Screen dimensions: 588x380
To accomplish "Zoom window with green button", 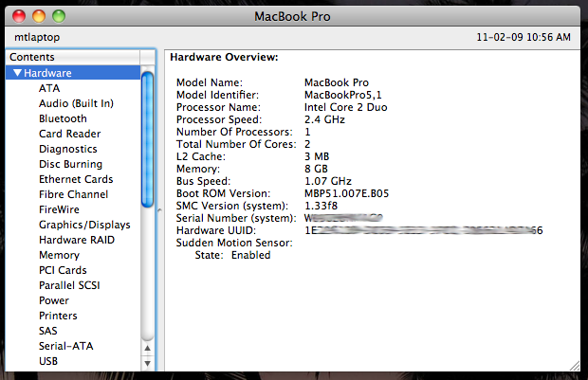I will click(59, 16).
